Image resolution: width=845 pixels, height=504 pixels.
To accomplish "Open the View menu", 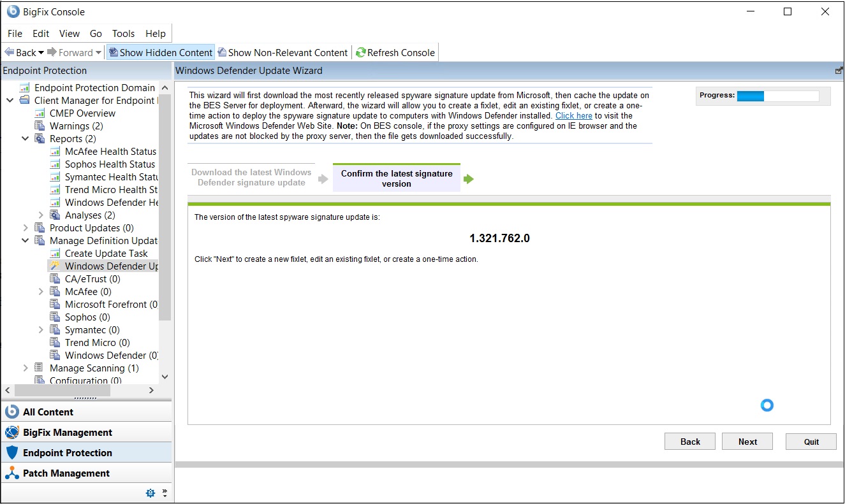I will [70, 34].
